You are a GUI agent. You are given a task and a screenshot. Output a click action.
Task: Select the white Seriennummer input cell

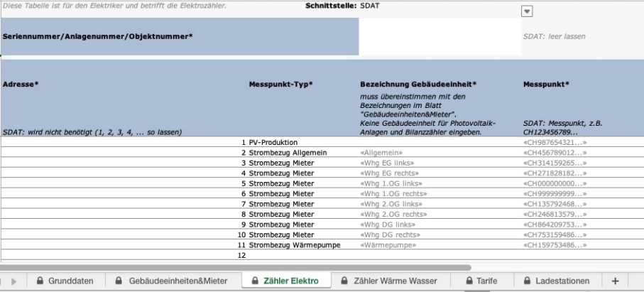[438, 37]
